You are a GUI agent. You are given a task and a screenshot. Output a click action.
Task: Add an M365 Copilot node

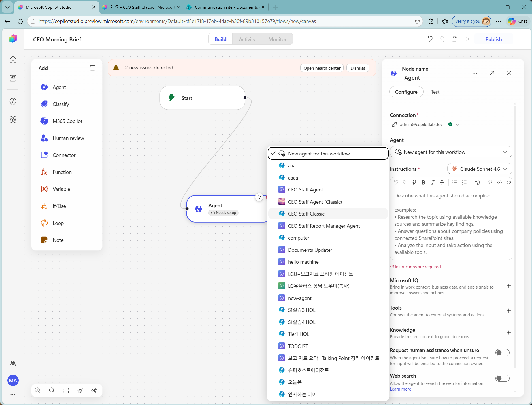click(67, 121)
